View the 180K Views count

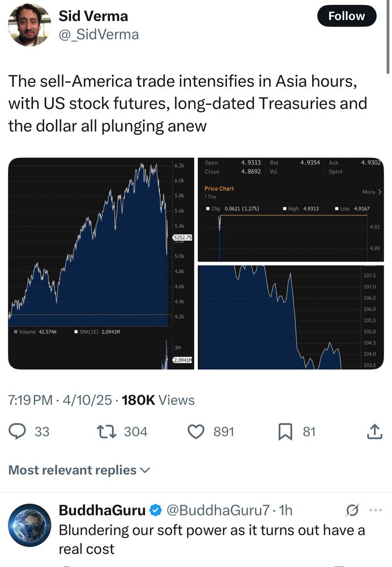158,400
